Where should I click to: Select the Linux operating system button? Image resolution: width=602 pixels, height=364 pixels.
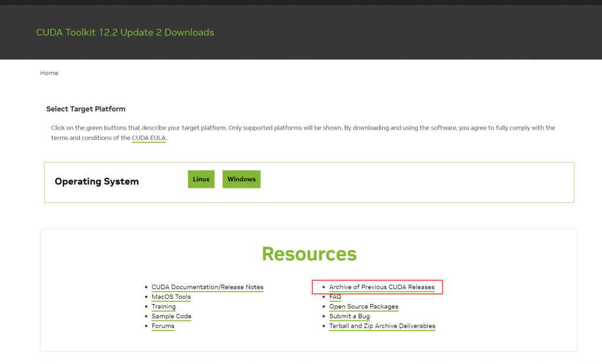(x=201, y=179)
